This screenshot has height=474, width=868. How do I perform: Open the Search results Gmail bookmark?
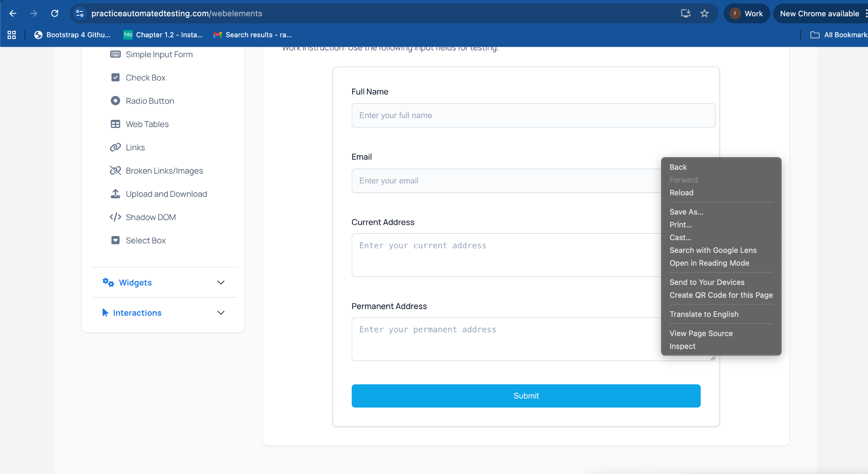coord(253,35)
